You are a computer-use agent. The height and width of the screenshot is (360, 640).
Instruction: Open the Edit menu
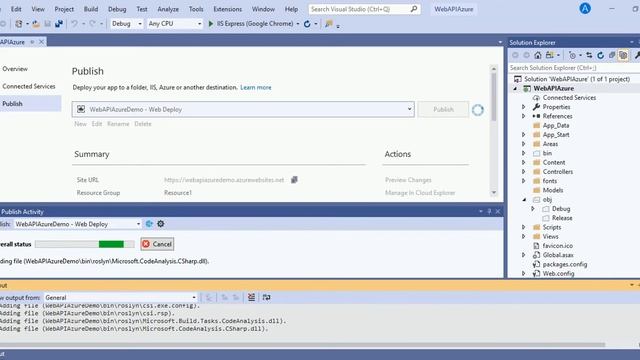[16, 9]
